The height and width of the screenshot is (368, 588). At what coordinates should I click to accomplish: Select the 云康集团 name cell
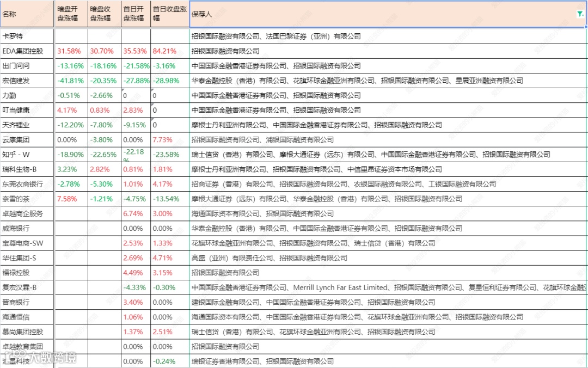tap(27, 139)
